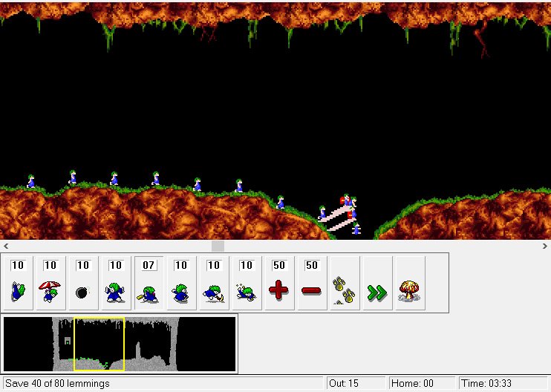Click the lemming at bottom of stairs
The height and width of the screenshot is (392, 551).
click(x=356, y=229)
